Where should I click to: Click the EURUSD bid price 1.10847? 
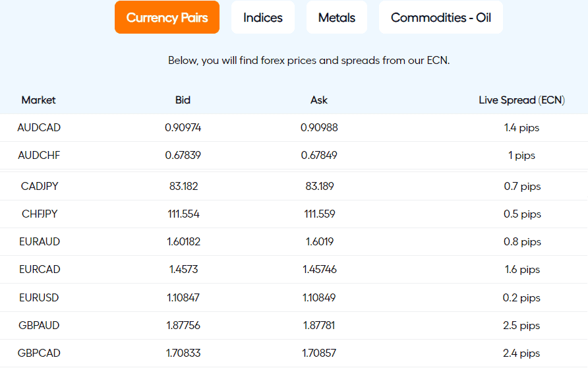[x=183, y=297]
